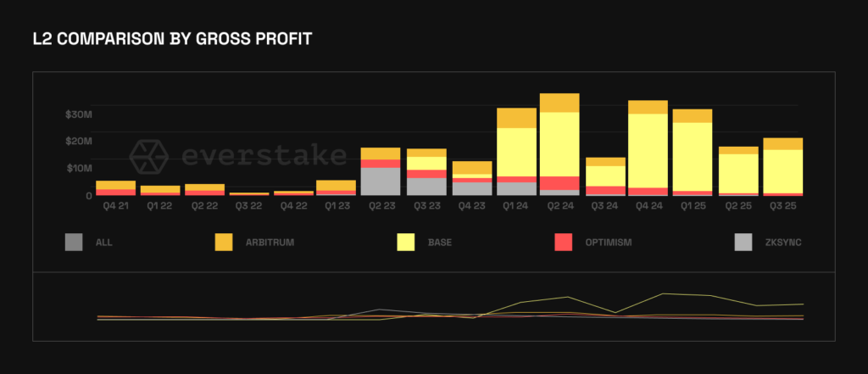This screenshot has height=374, width=868.
Task: Click the Q2 23 gray bar segment
Action: click(x=381, y=181)
